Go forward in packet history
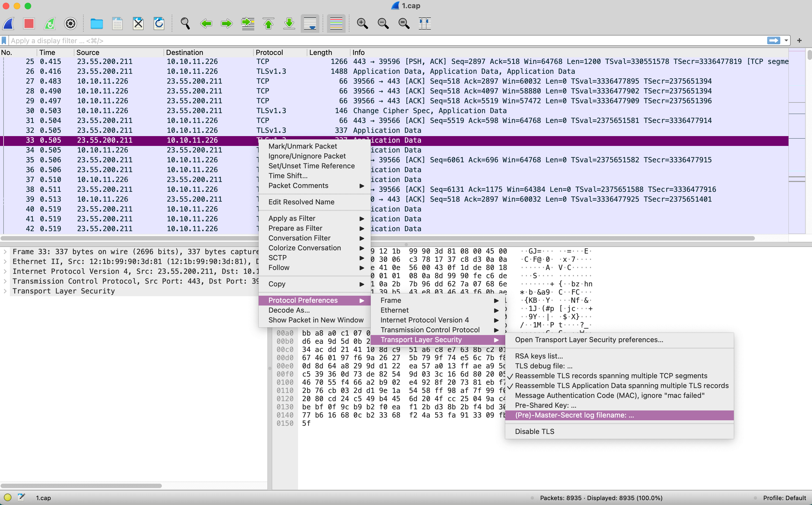Viewport: 812px width, 505px height. pos(227,24)
